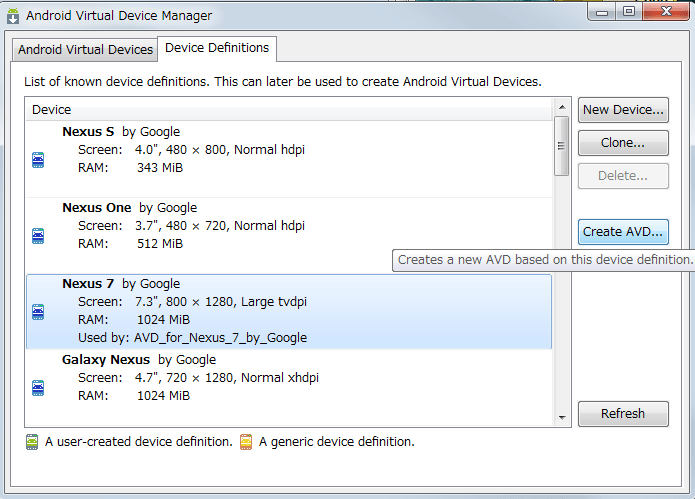Viewport: 695px width, 499px height.
Task: Click the device list scrollbar thumb
Action: [x=562, y=146]
